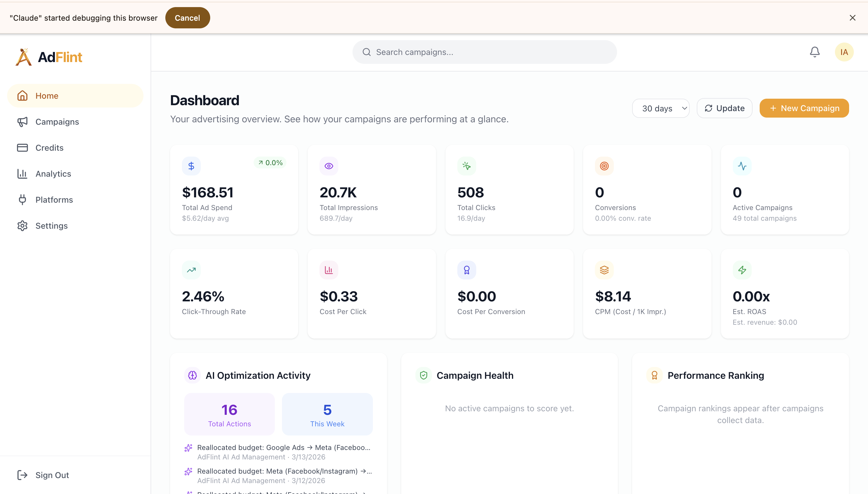The width and height of the screenshot is (868, 494).
Task: Click the '49 total campaigns' text
Action: click(765, 218)
